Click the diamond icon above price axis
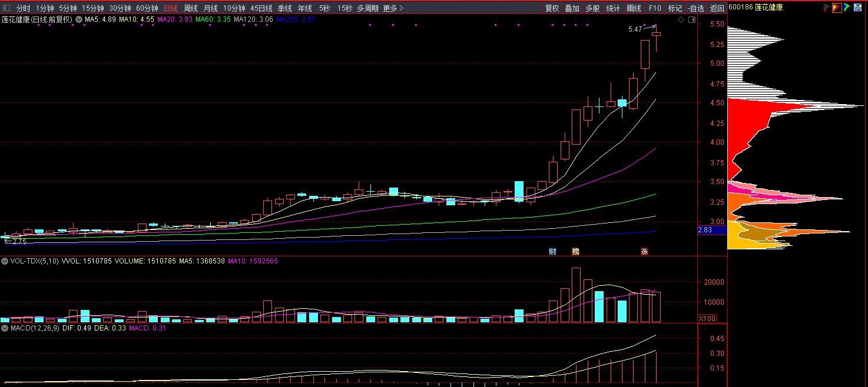Viewport: 868px width, 387px height. pyautogui.click(x=681, y=19)
